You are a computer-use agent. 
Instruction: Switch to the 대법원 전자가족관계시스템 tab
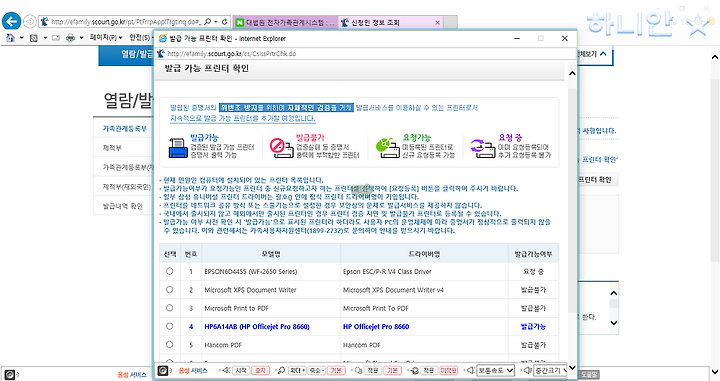pyautogui.click(x=285, y=22)
